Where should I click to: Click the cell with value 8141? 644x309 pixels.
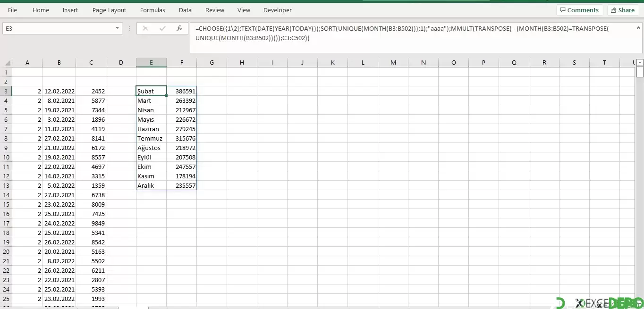(x=91, y=138)
